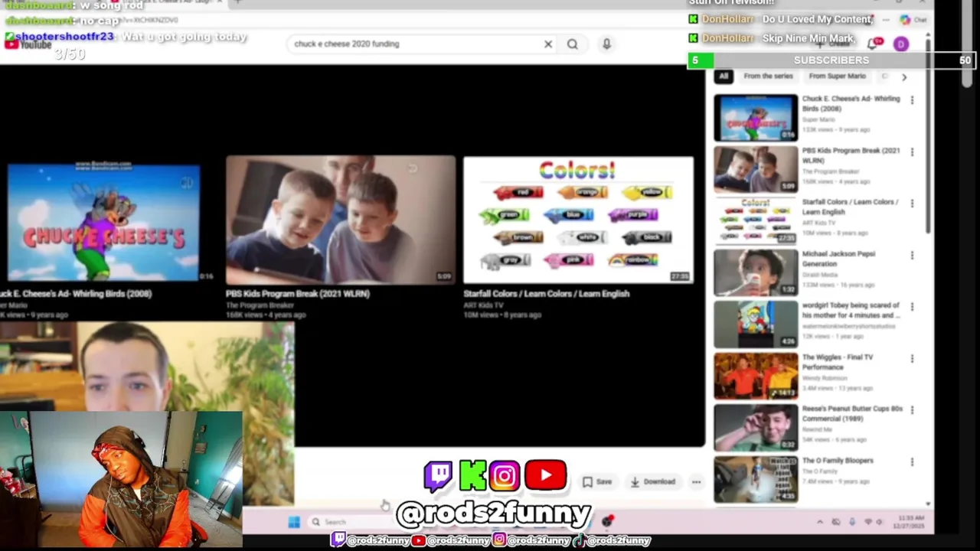The width and height of the screenshot is (980, 551).
Task: Open options for wordgirl Tobey video
Action: coord(912,307)
